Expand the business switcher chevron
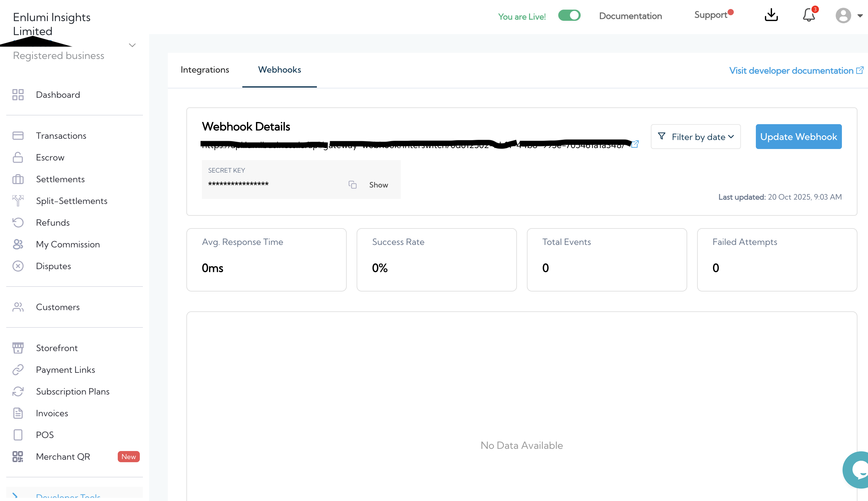Image resolution: width=868 pixels, height=501 pixels. [x=132, y=45]
